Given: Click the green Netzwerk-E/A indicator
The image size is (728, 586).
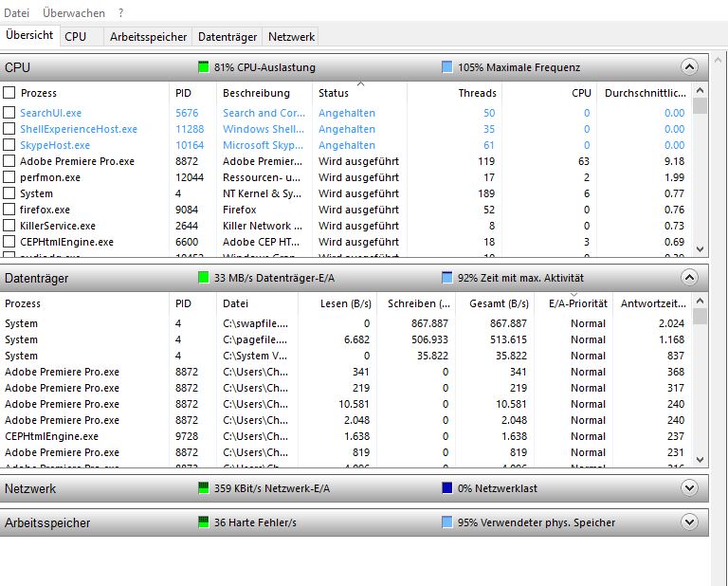Looking at the screenshot, I should [x=204, y=488].
